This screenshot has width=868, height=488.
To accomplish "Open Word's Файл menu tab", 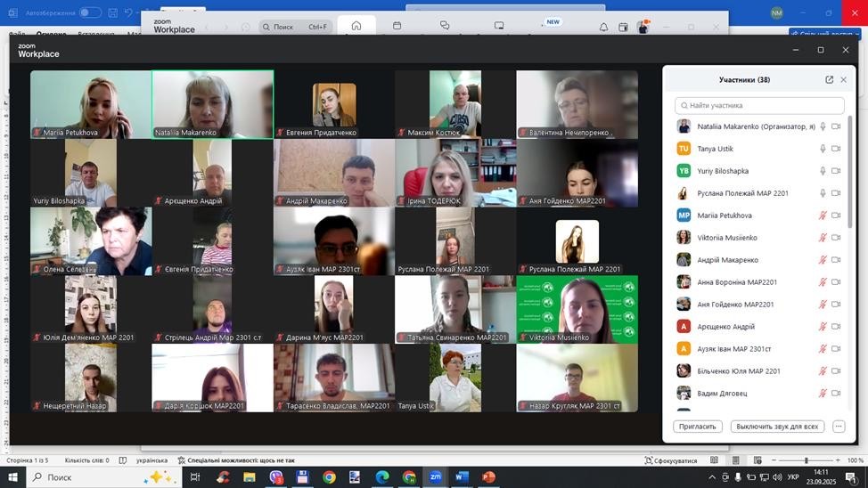I will click(x=12, y=35).
